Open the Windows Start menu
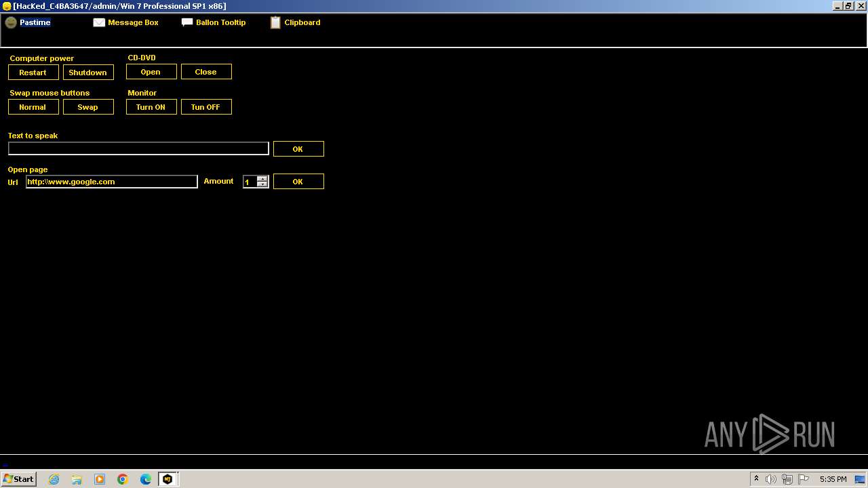The image size is (868, 488). point(18,479)
